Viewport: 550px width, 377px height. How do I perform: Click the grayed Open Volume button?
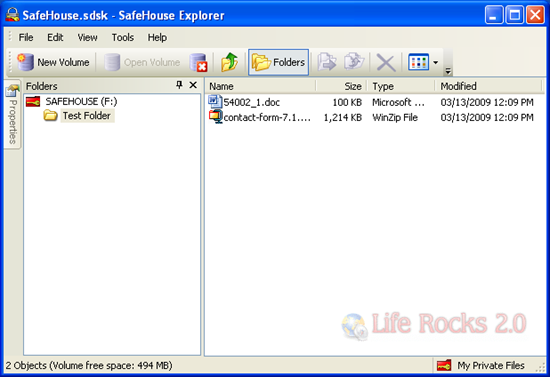tap(142, 62)
